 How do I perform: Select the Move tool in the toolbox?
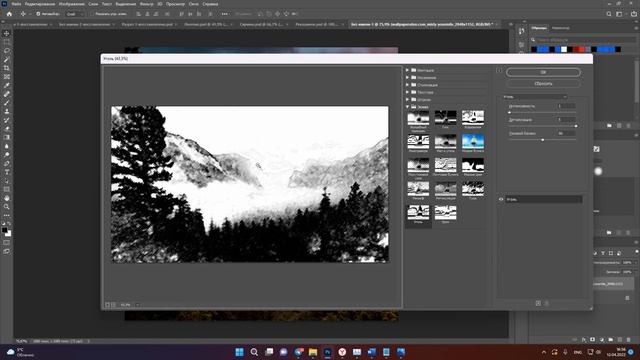coord(7,33)
